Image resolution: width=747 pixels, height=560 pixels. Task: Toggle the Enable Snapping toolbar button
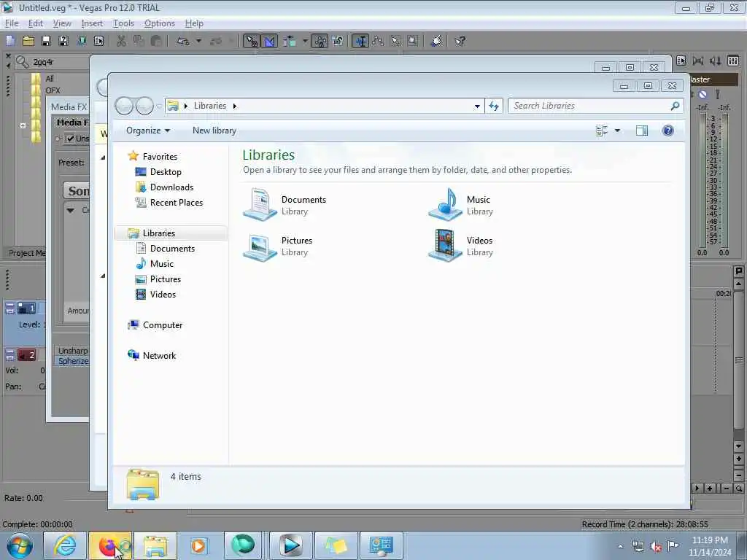click(x=251, y=42)
